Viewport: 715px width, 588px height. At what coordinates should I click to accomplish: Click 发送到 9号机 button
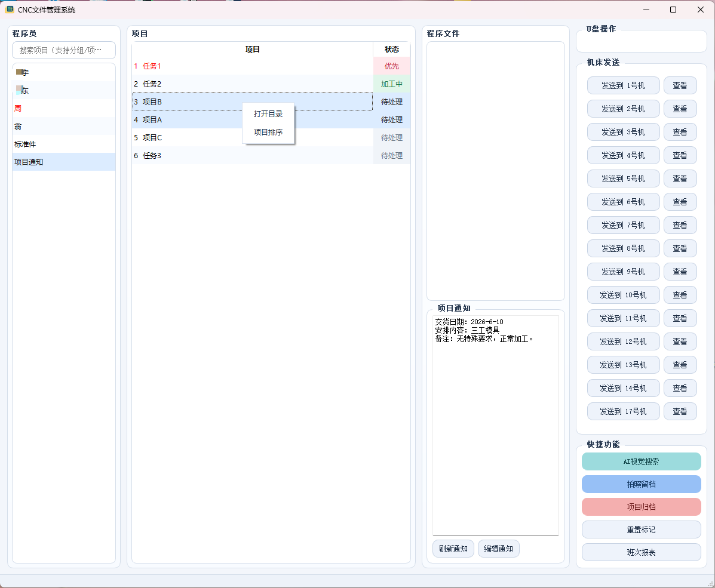(x=624, y=272)
